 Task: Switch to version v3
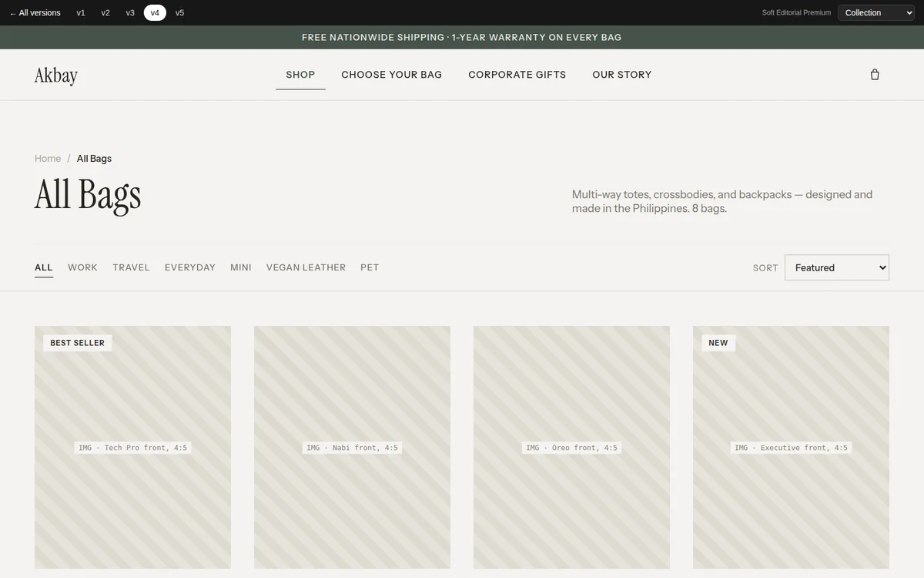130,12
